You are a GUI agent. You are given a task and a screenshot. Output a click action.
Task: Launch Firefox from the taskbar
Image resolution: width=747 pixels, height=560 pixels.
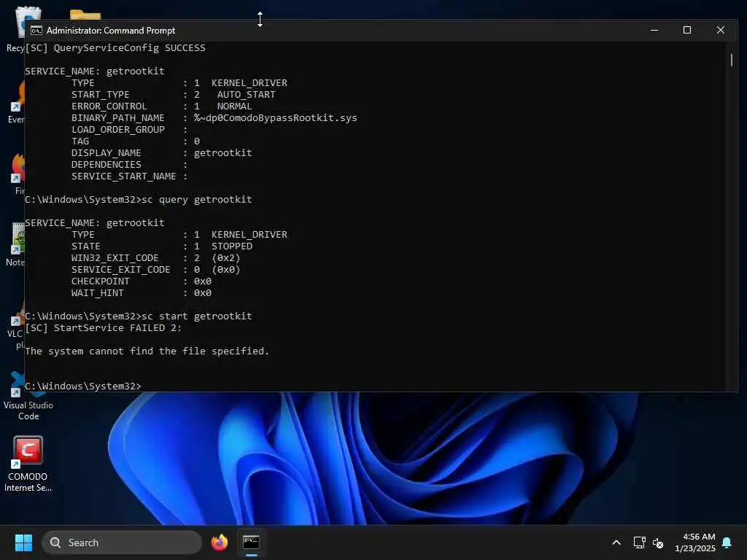click(x=219, y=542)
